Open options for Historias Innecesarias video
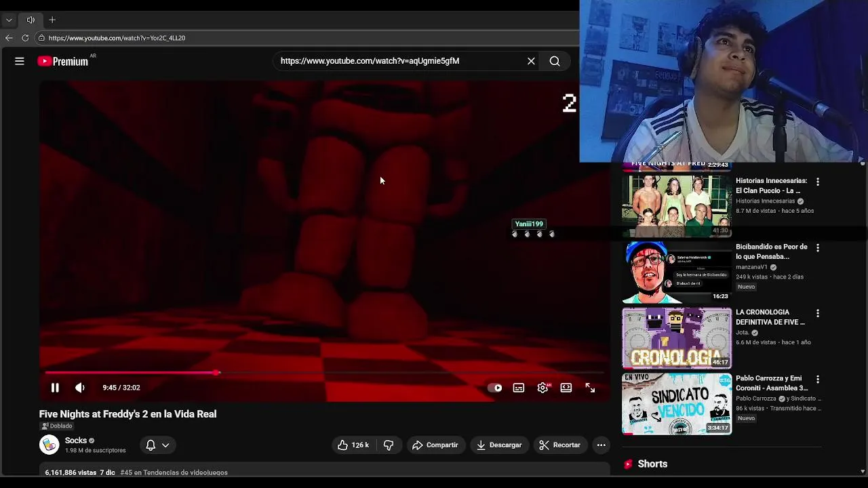This screenshot has height=488, width=868. [x=818, y=182]
